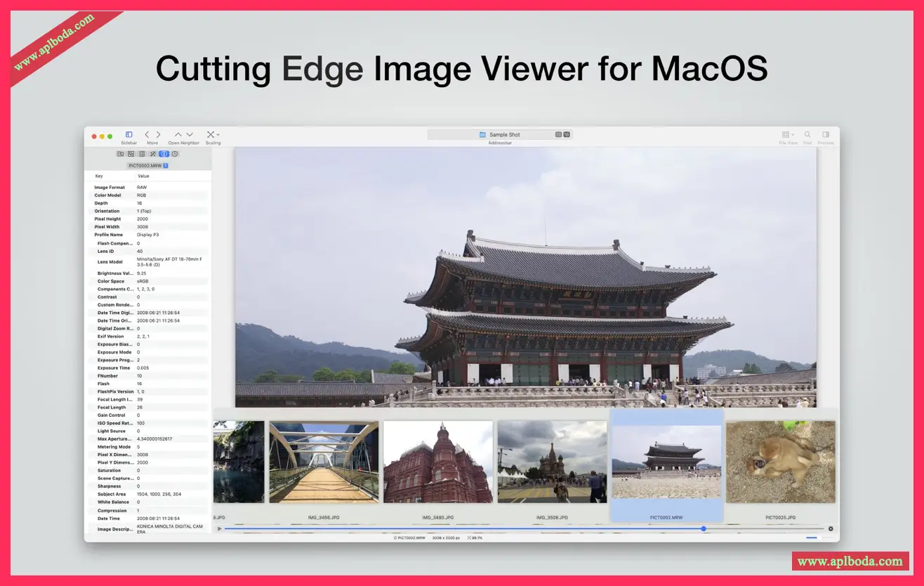
Task: Open the Scaling dropdown menu
Action: coord(213,134)
